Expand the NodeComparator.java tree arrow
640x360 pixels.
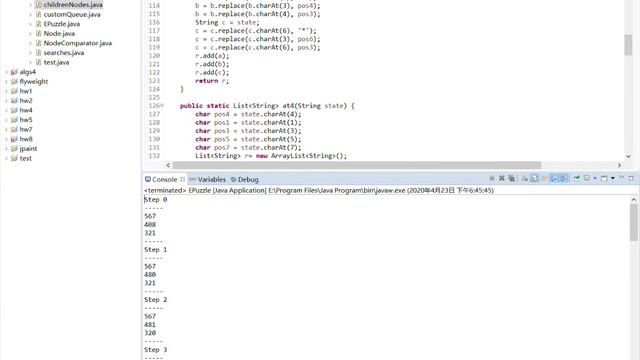pos(30,43)
